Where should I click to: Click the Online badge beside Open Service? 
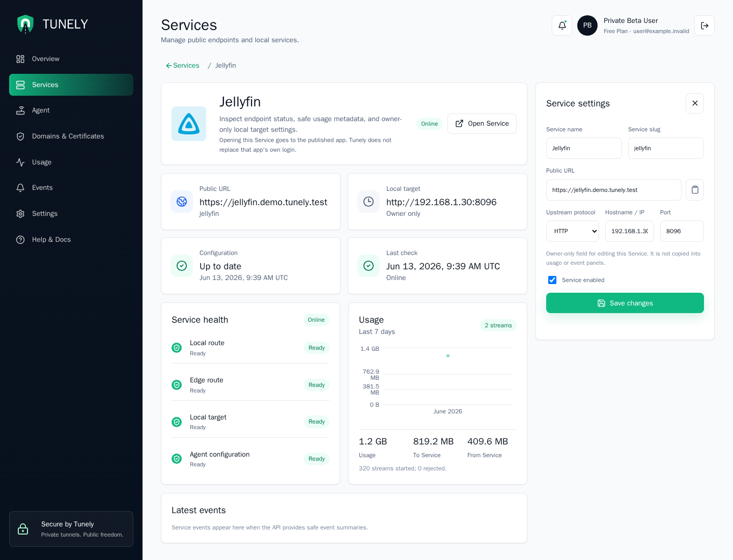429,124
